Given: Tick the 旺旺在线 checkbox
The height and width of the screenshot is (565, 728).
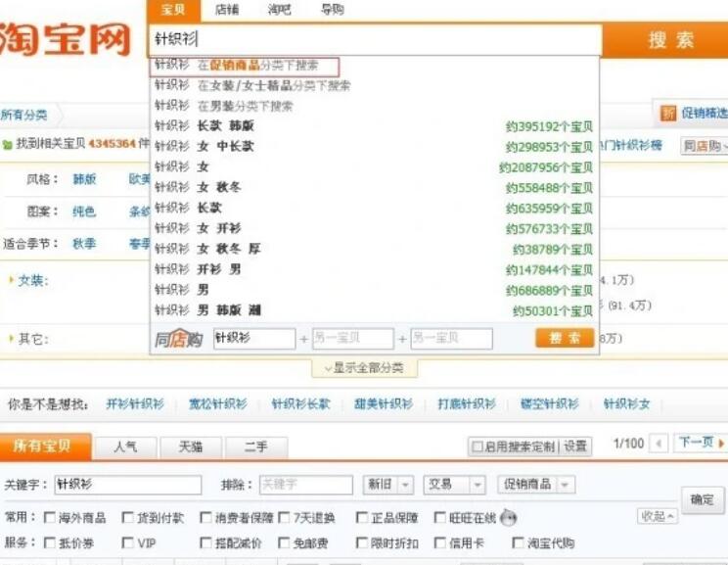Looking at the screenshot, I should (439, 517).
